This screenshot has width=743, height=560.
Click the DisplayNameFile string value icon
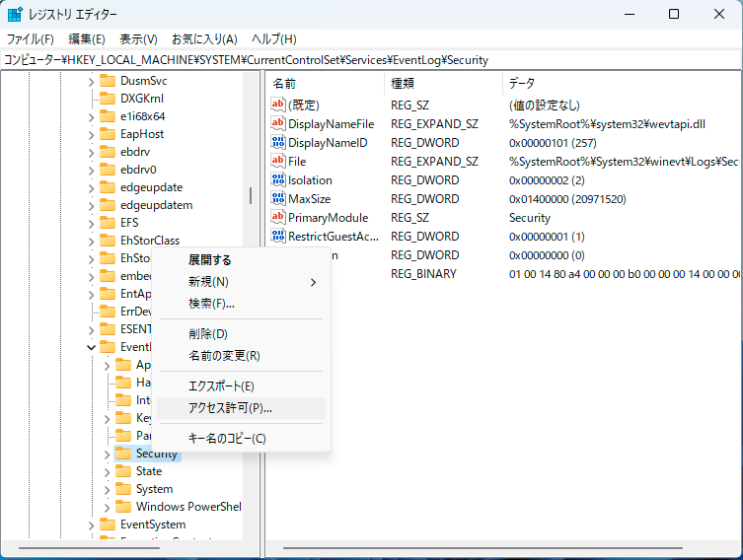tap(278, 124)
